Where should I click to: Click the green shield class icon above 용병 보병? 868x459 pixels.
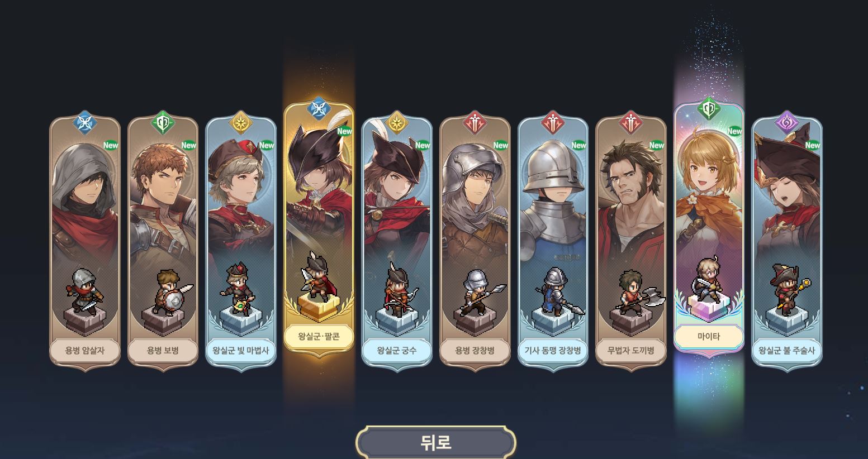coord(163,123)
